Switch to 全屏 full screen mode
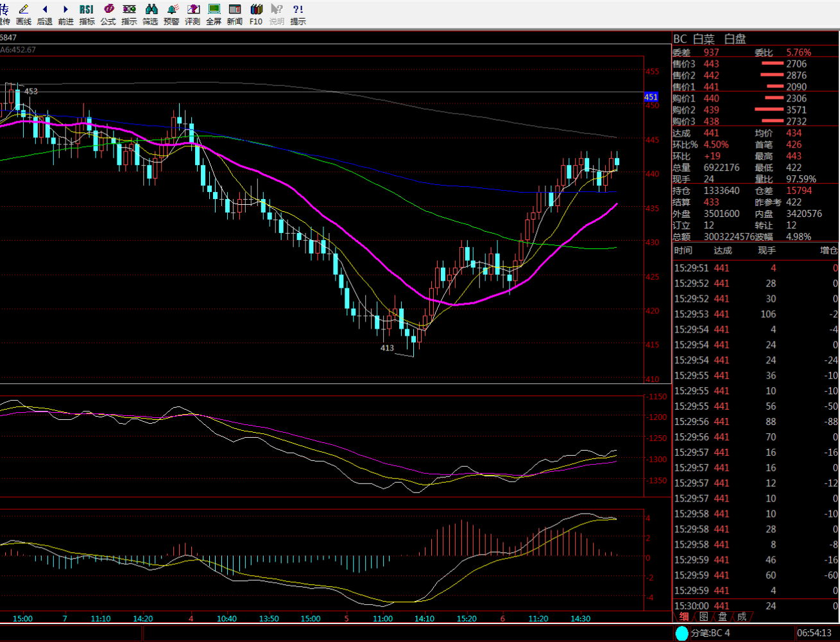This screenshot has width=840, height=642. (x=214, y=14)
